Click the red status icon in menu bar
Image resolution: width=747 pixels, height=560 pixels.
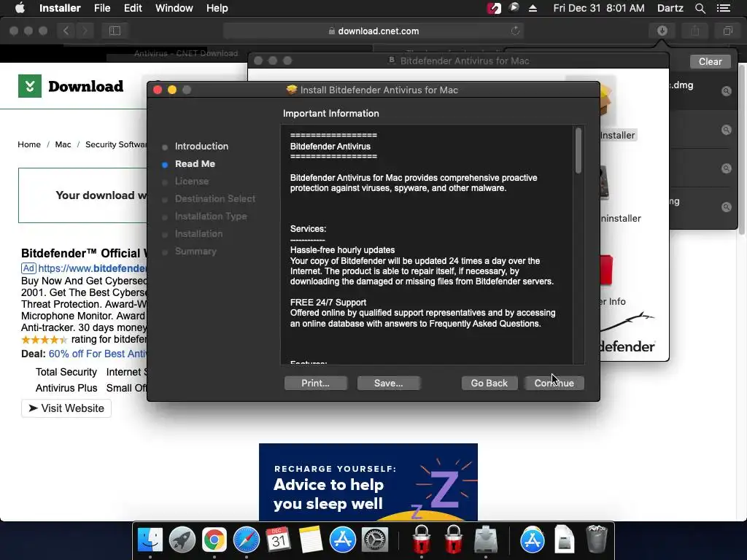pos(494,8)
